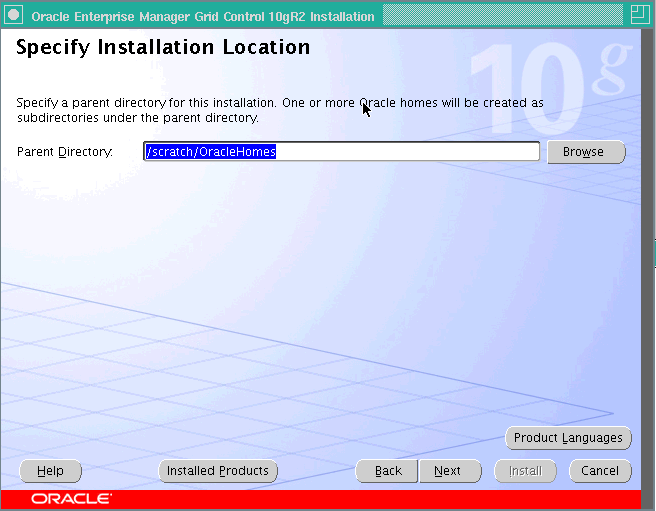This screenshot has width=656, height=511.
Task: Click the hatched empty area of title bar
Action: (x=500, y=15)
